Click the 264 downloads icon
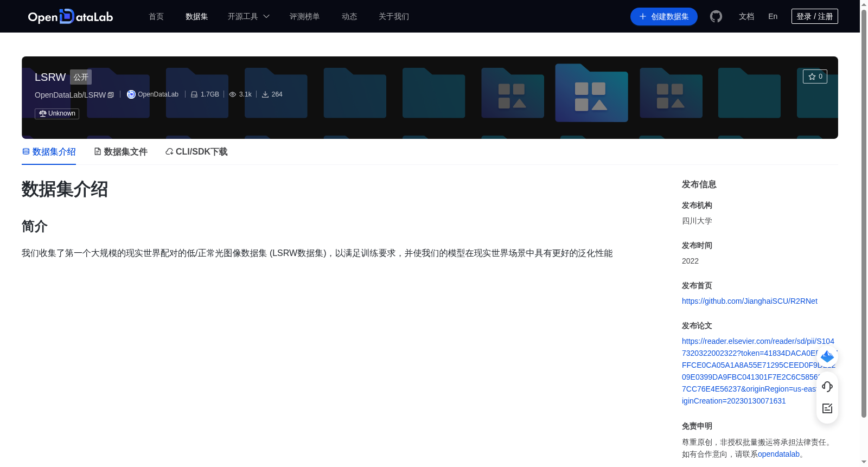868x467 pixels. click(x=265, y=94)
